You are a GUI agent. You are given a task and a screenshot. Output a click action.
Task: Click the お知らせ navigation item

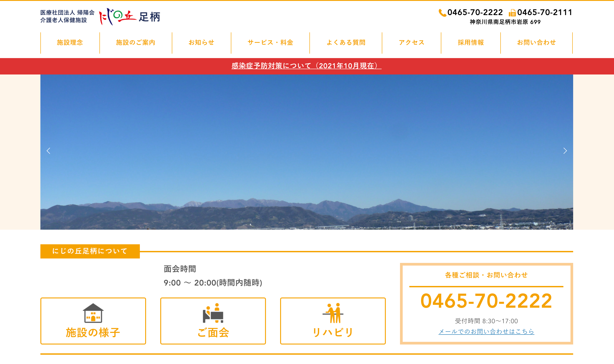click(201, 42)
